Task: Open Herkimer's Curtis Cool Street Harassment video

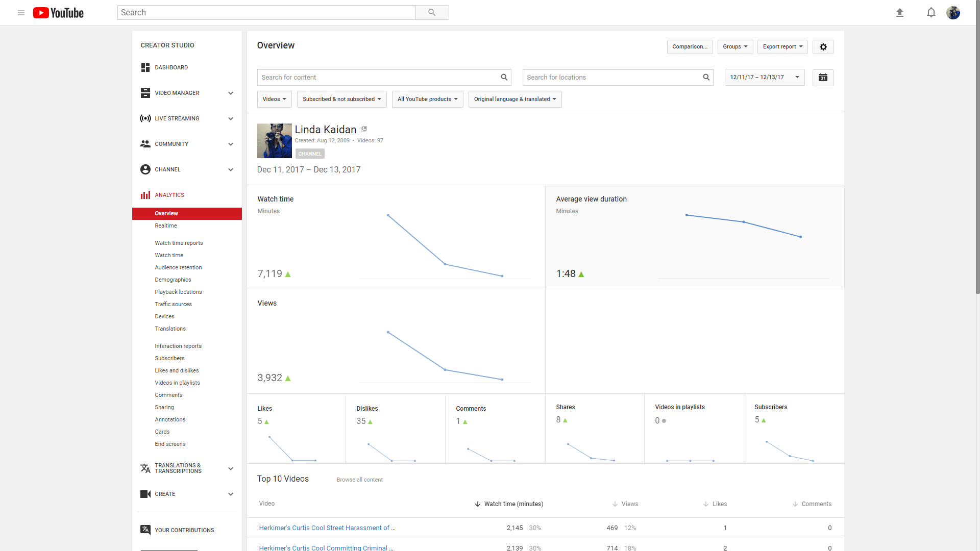Action: [327, 528]
